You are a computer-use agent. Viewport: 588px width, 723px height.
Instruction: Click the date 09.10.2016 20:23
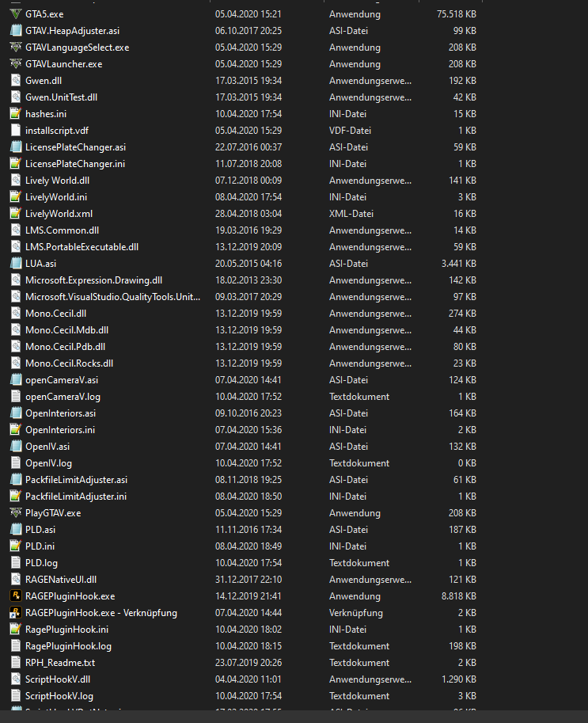coord(248,413)
